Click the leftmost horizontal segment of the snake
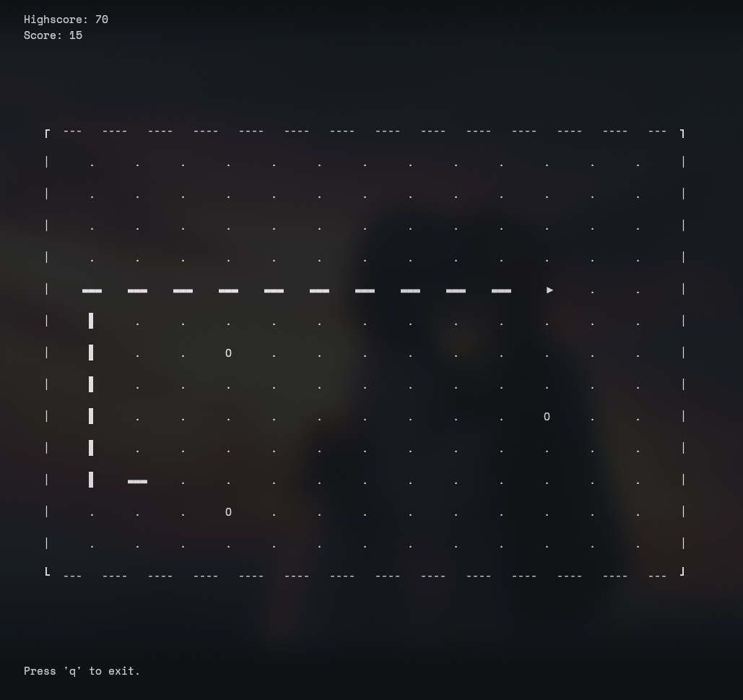 [x=92, y=291]
